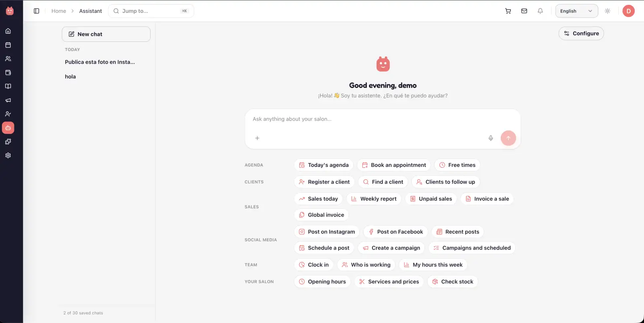The width and height of the screenshot is (644, 323).
Task: Open the Configure button
Action: pos(581,33)
